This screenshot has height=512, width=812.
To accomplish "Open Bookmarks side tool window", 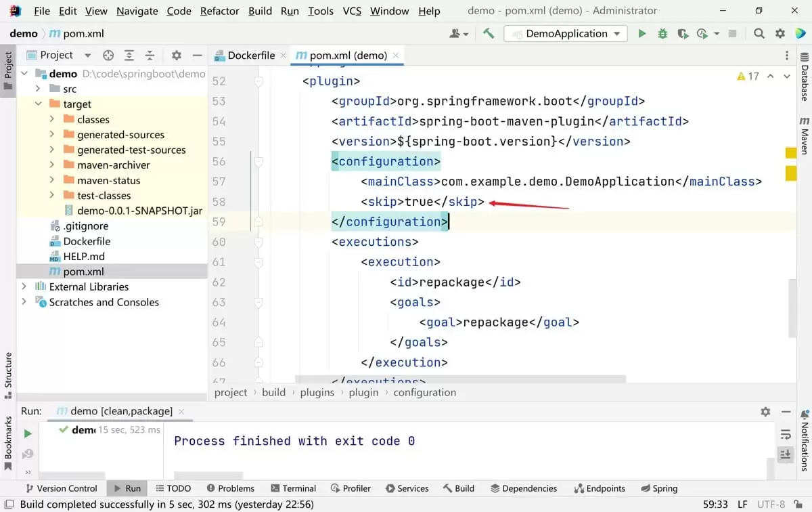I will coord(7,444).
